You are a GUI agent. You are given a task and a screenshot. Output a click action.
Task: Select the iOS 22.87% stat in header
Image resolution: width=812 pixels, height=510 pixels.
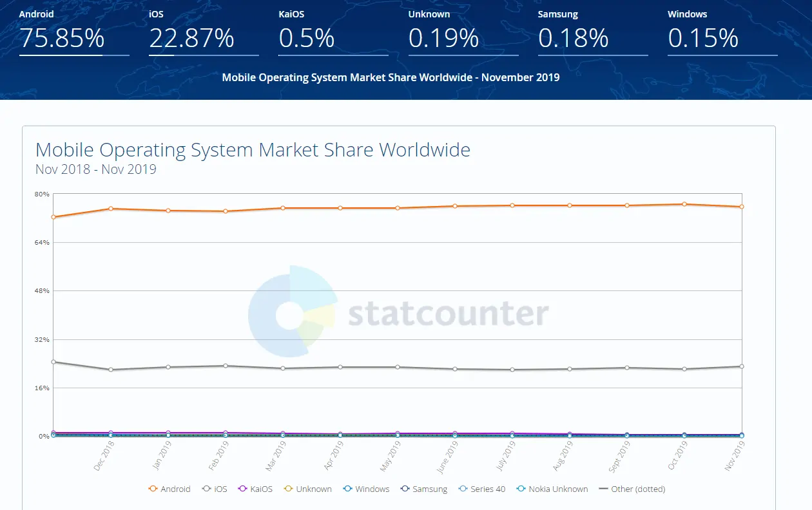pyautogui.click(x=191, y=39)
